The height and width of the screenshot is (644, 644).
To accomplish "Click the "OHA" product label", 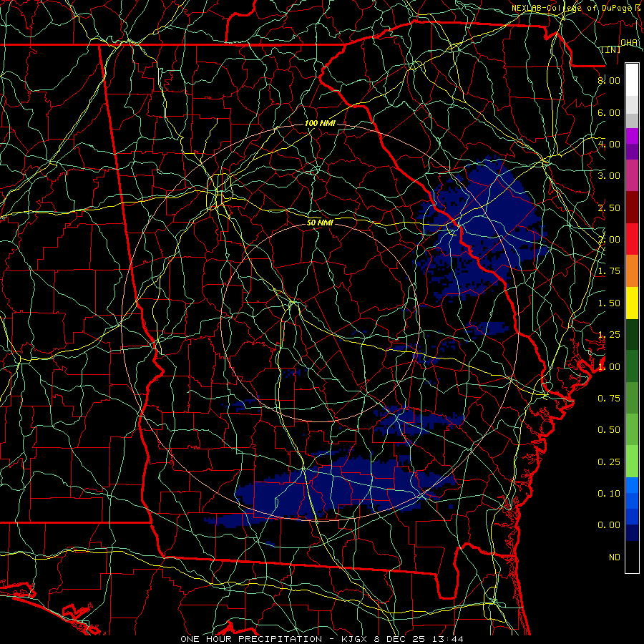I will pos(629,42).
